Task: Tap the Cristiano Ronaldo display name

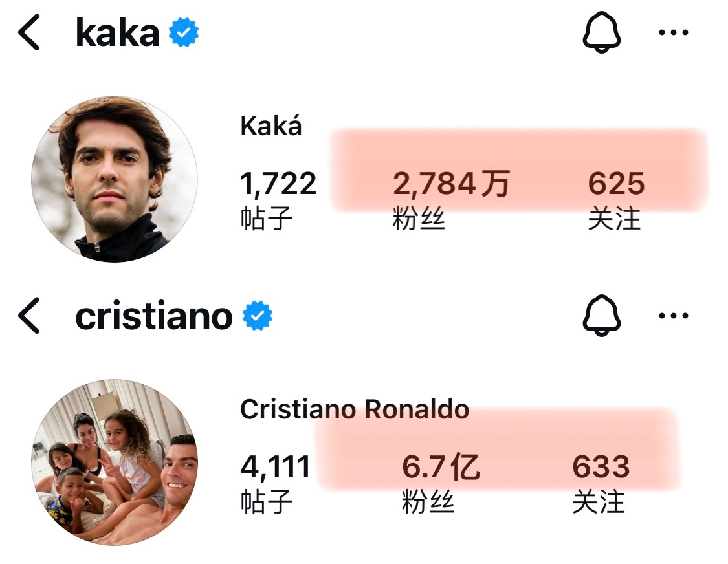Action: click(355, 409)
